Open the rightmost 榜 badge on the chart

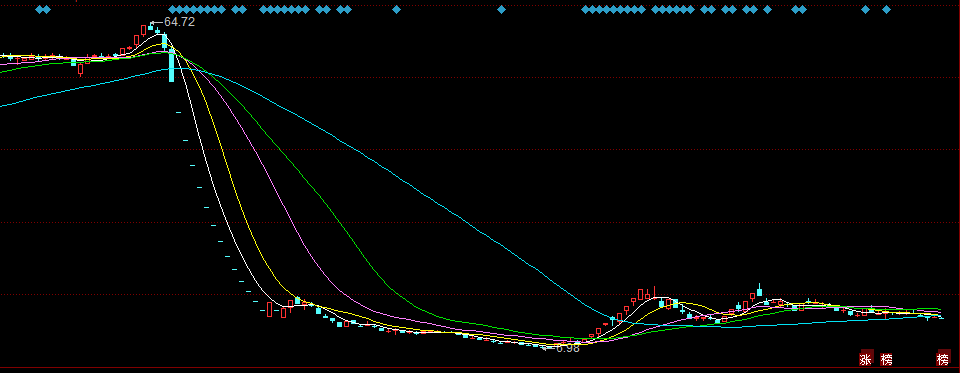click(x=944, y=358)
